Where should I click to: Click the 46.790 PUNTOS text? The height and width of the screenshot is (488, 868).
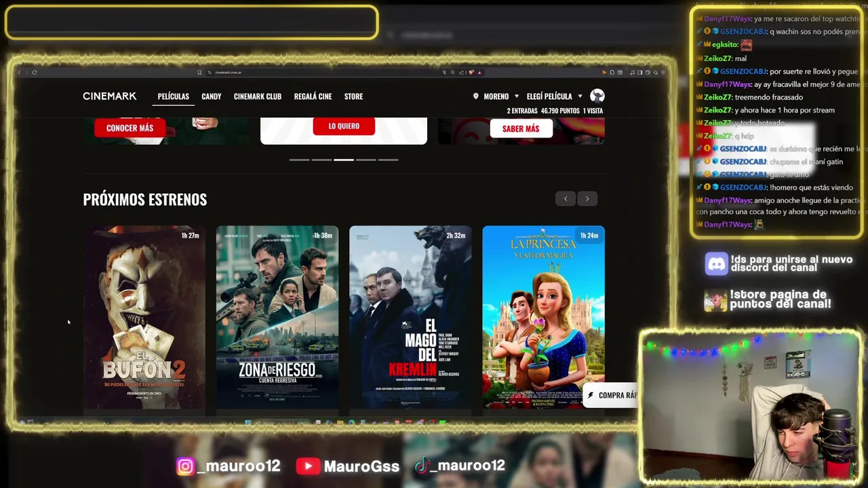coord(560,110)
